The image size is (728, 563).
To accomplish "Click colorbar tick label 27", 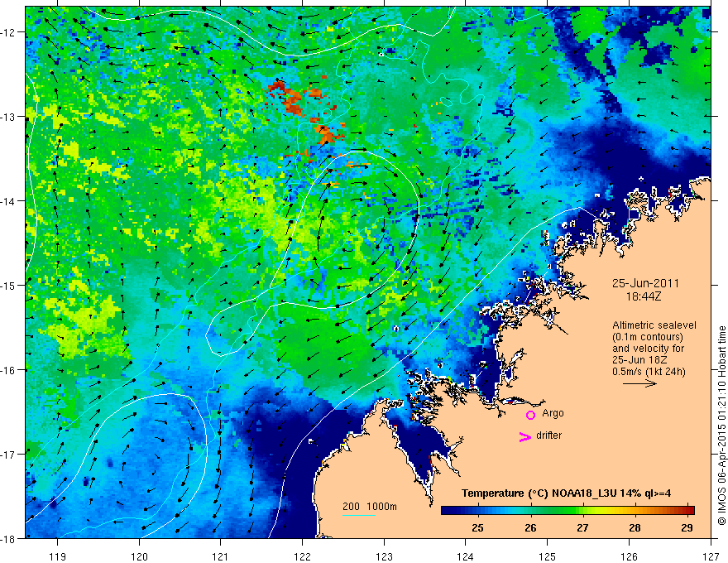I will [x=582, y=528].
